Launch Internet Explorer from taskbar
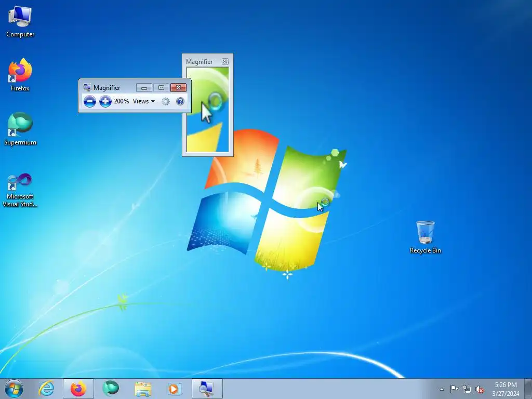The image size is (532, 399). pos(46,389)
